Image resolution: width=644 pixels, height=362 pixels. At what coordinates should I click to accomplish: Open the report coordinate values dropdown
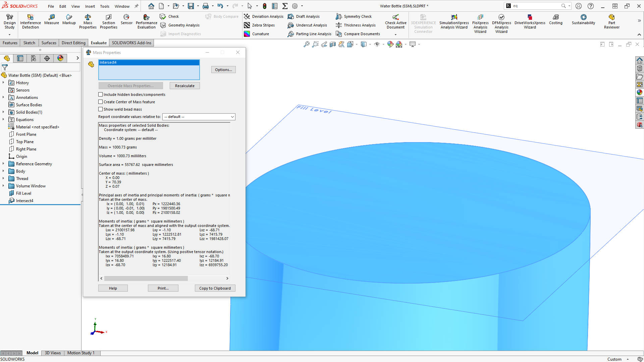click(232, 117)
